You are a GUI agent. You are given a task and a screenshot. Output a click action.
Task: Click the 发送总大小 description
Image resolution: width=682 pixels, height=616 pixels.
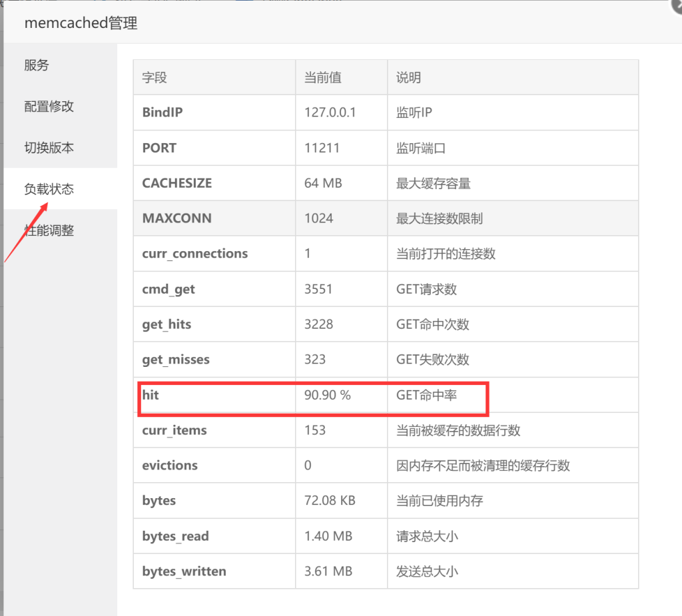pyautogui.click(x=427, y=571)
